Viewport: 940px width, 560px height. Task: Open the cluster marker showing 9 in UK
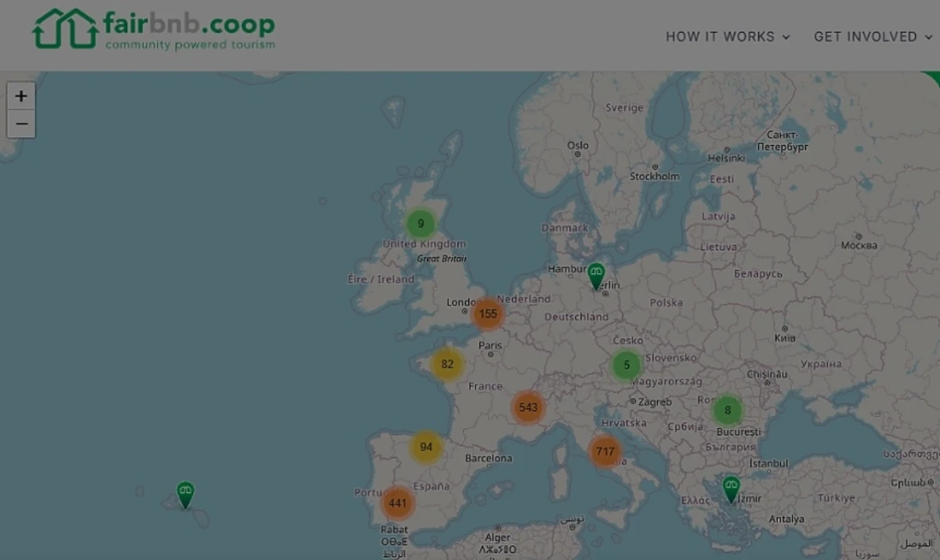[x=421, y=224]
